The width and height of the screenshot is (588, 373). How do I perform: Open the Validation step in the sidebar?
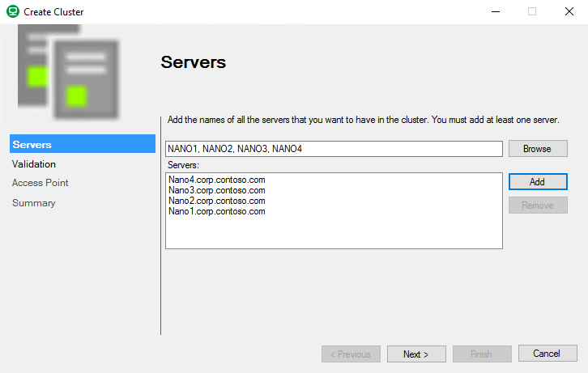pos(34,164)
